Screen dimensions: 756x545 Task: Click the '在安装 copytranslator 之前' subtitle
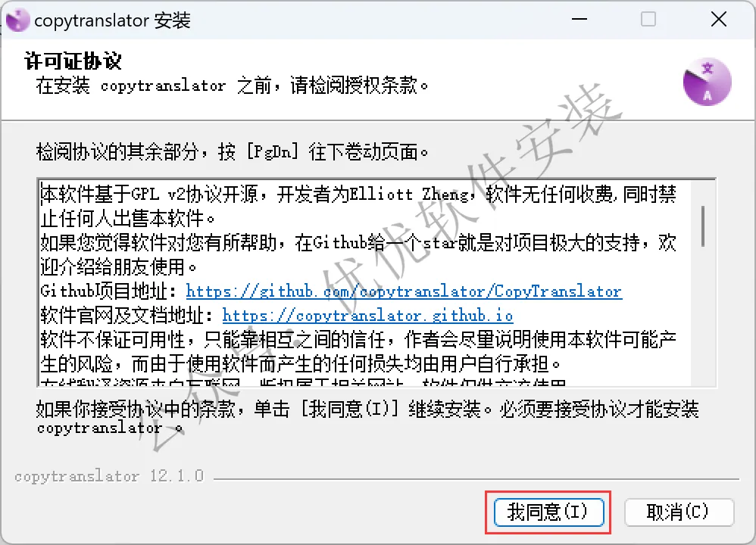[232, 86]
